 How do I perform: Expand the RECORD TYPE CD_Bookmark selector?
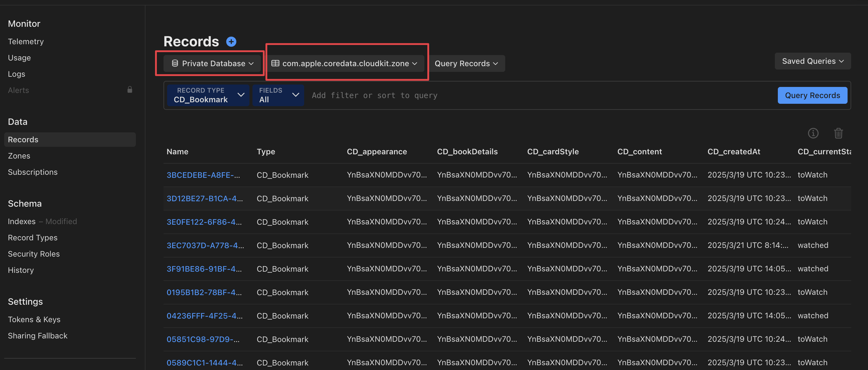pyautogui.click(x=208, y=95)
